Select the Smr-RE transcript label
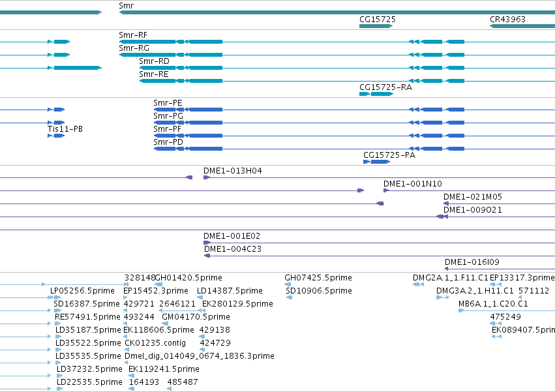The image size is (555, 392). pos(154,74)
